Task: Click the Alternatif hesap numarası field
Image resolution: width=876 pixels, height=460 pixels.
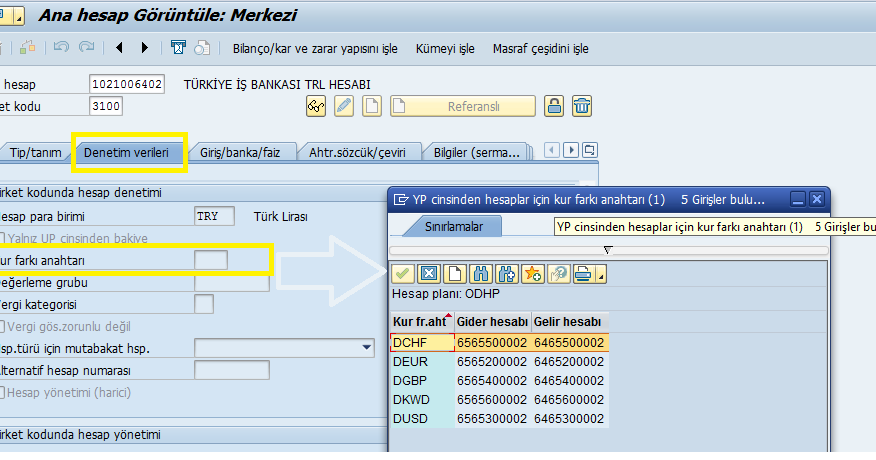Action: (232, 370)
